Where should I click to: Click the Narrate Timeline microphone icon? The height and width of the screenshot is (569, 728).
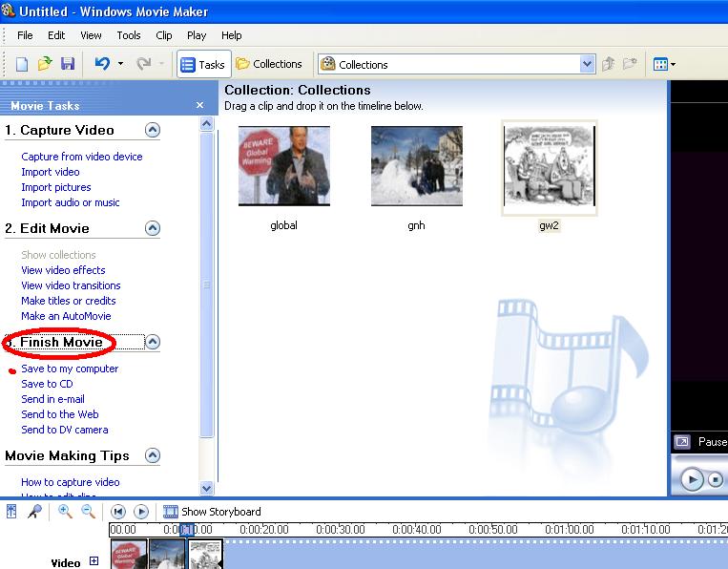(34, 512)
